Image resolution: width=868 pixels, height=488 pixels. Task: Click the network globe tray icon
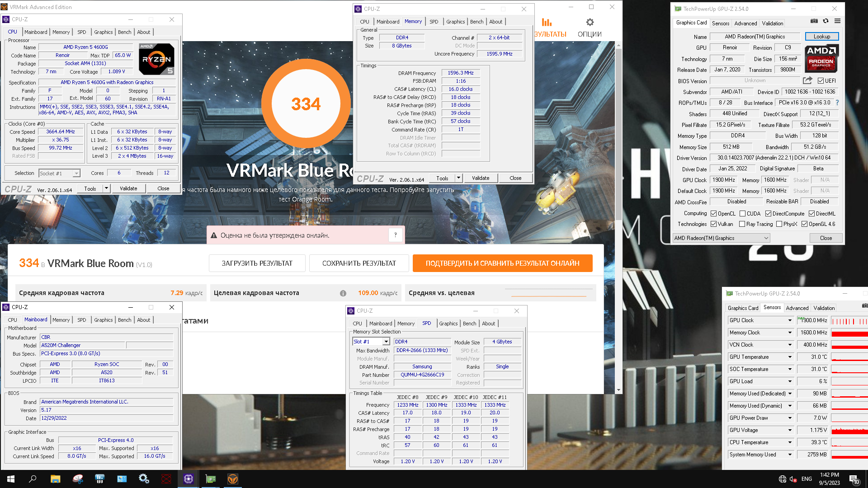[783, 479]
